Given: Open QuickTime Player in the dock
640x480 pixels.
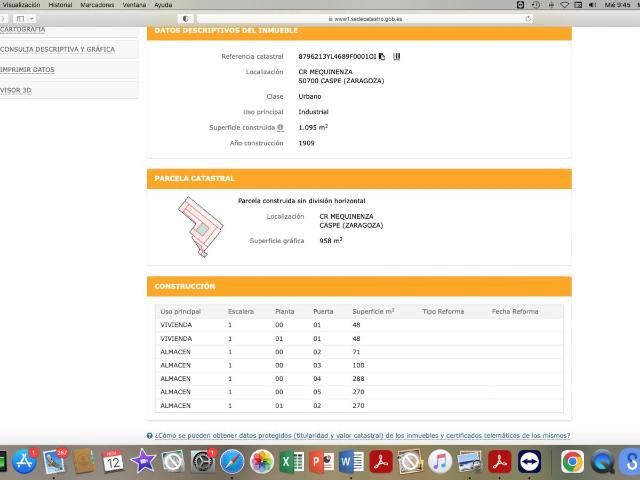Looking at the screenshot, I should point(602,462).
